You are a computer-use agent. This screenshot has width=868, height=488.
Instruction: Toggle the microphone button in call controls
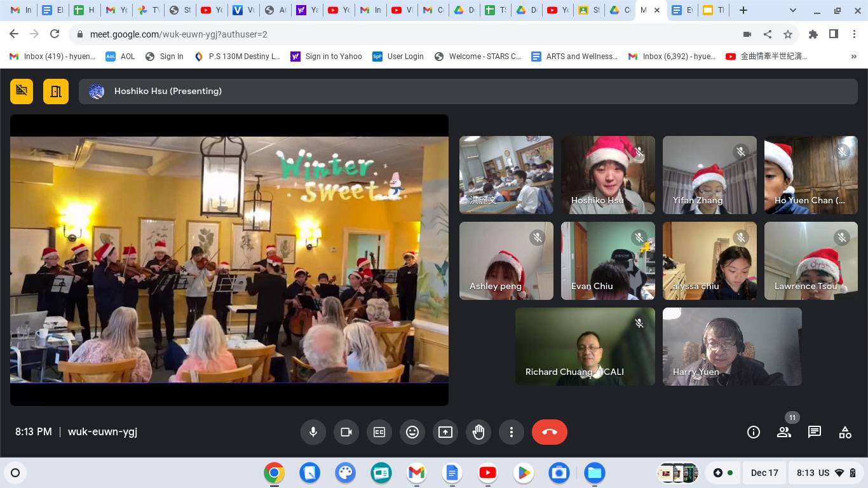[313, 432]
